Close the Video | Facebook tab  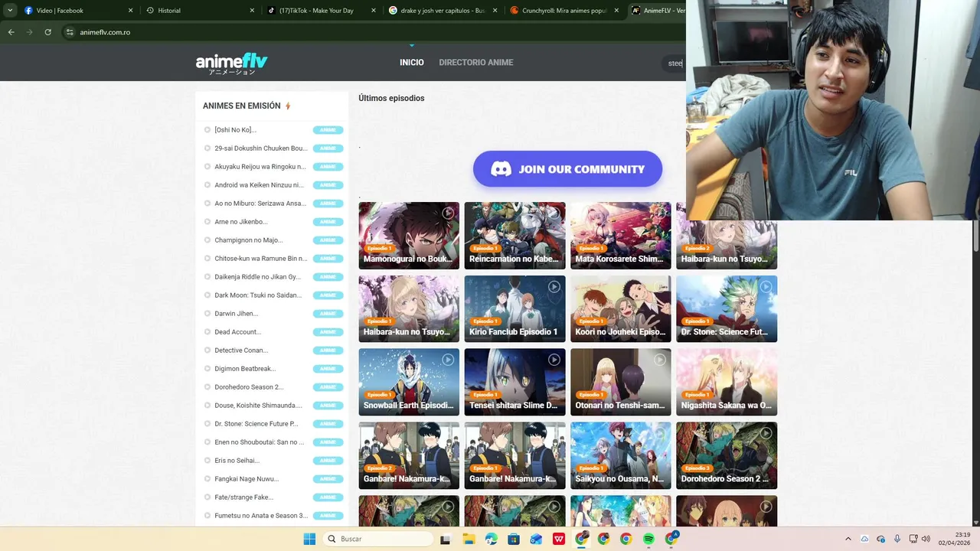[130, 11]
